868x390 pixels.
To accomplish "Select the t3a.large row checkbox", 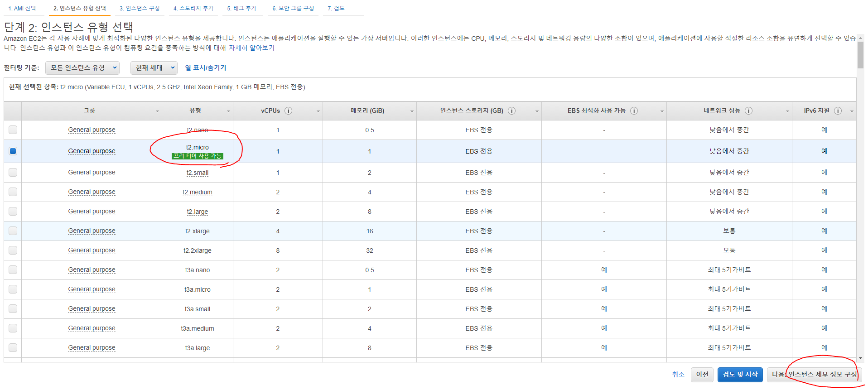I will point(13,348).
